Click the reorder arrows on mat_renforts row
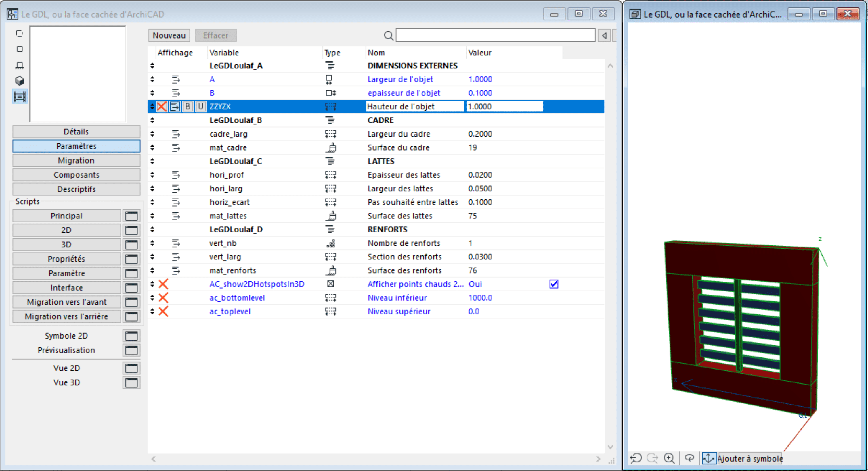 [152, 270]
